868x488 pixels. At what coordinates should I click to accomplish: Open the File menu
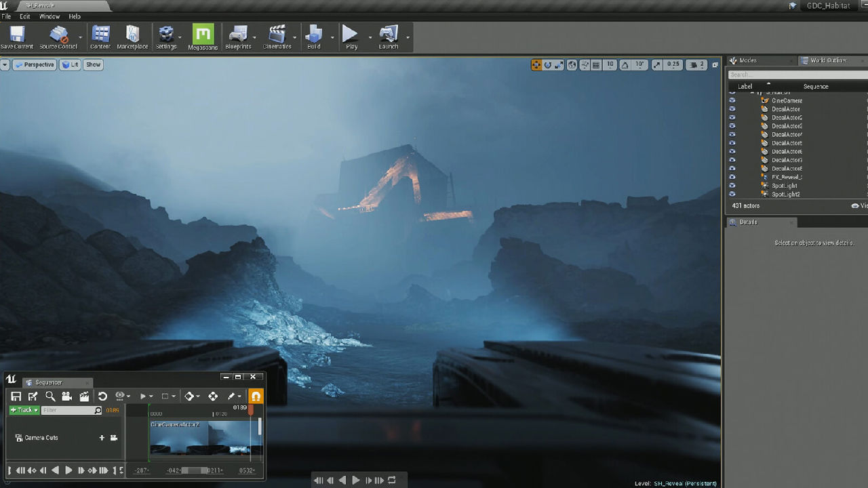click(x=6, y=16)
